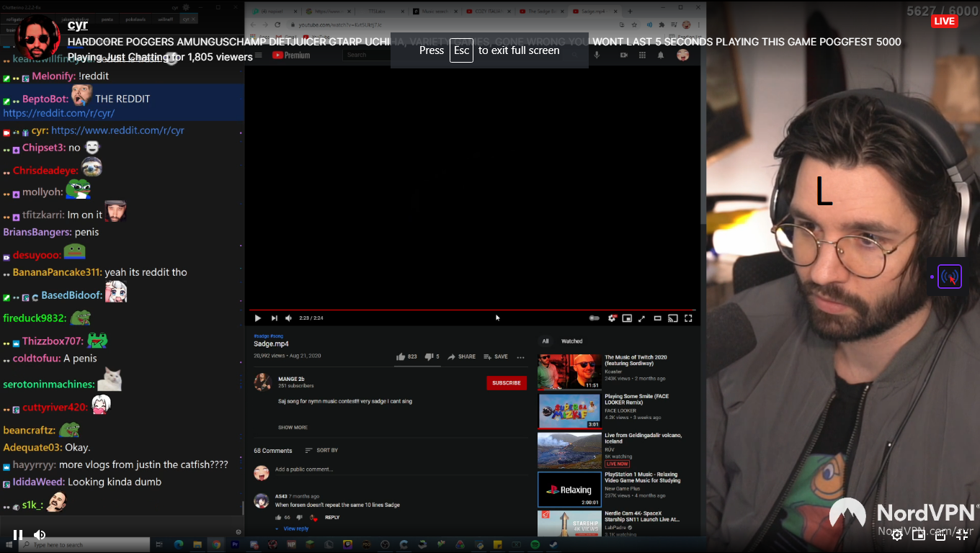
Task: Open the three-dot more actions menu
Action: [520, 356]
